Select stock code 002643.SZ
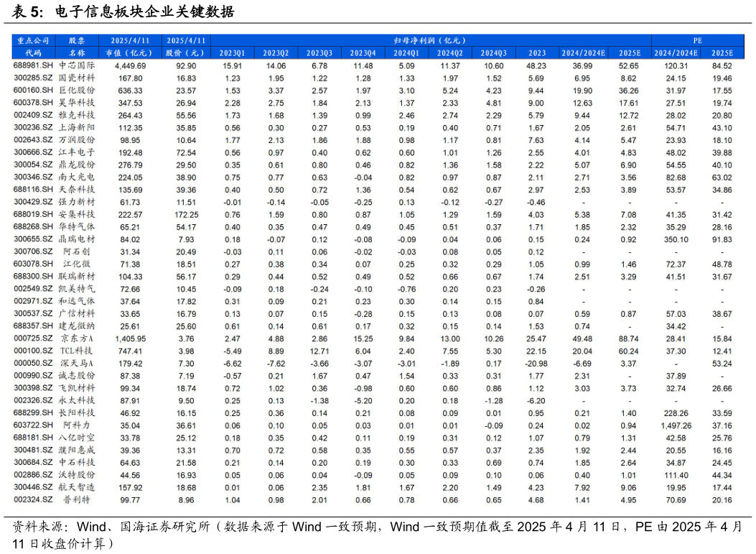Screen dimensions: 756x554 [33, 139]
